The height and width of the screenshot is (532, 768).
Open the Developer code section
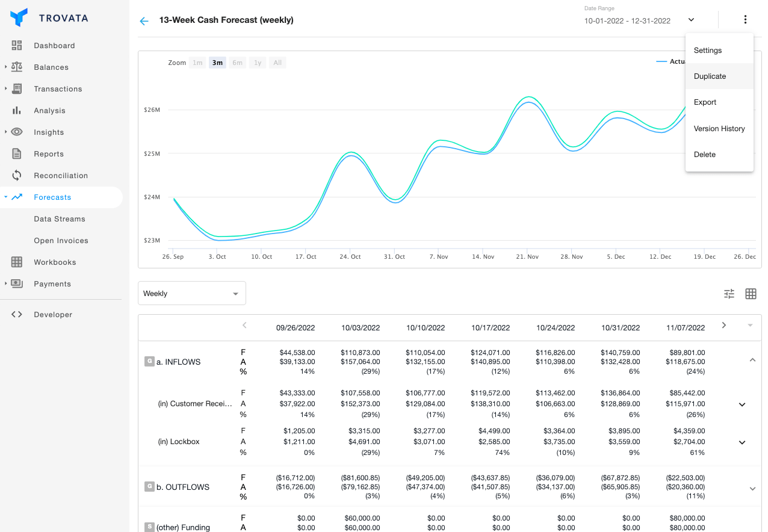[x=54, y=314]
